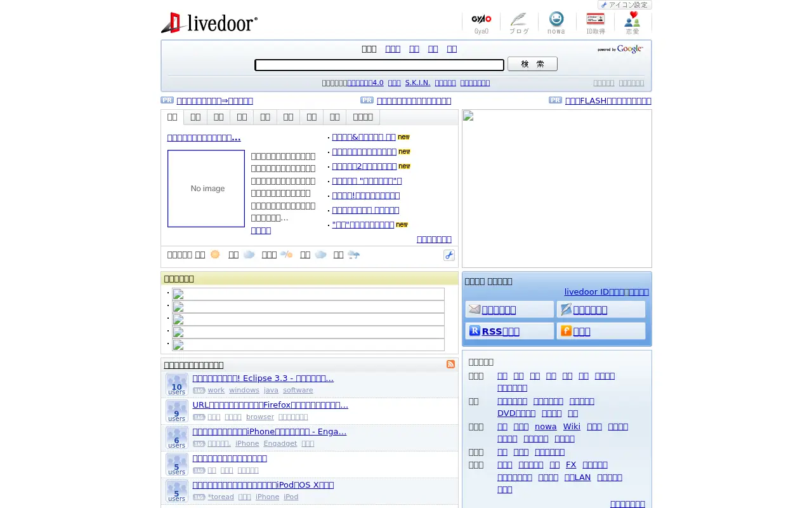Click the pen-and-paper icon in the services box
The height and width of the screenshot is (508, 812).
pos(566,309)
